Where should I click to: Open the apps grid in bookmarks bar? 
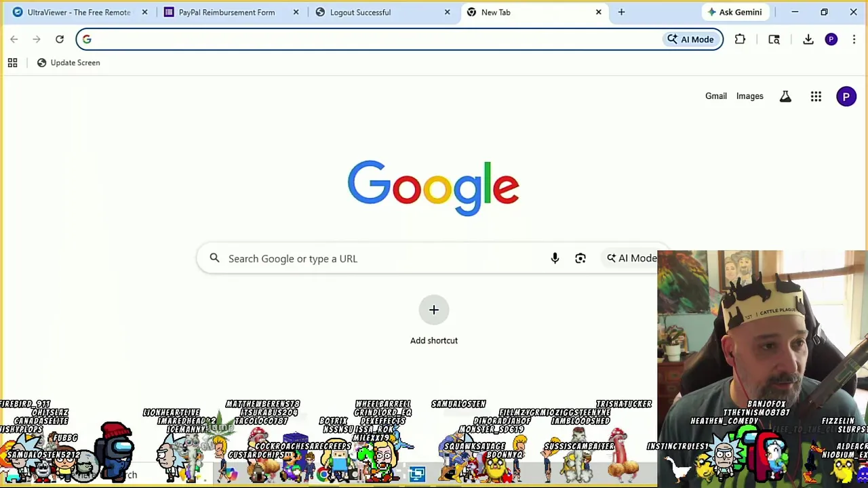coord(12,63)
